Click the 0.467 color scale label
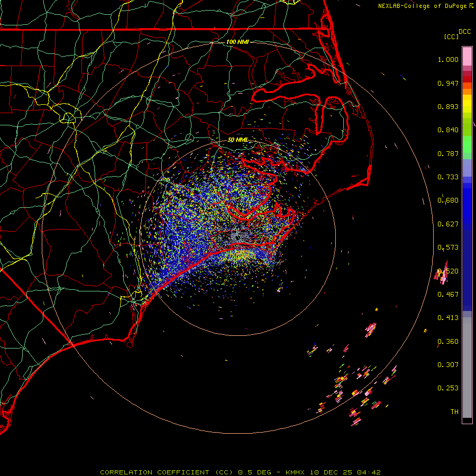Image resolution: width=476 pixels, height=476 pixels. pos(448,295)
